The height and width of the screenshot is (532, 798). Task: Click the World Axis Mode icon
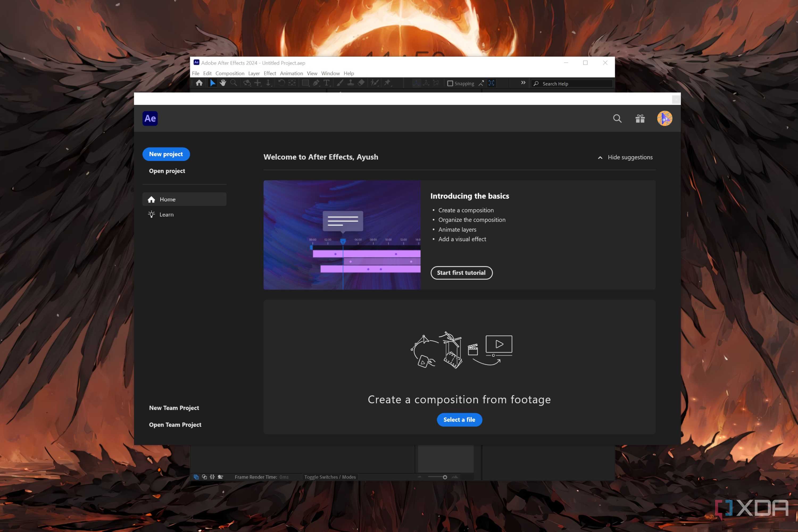[x=426, y=83]
